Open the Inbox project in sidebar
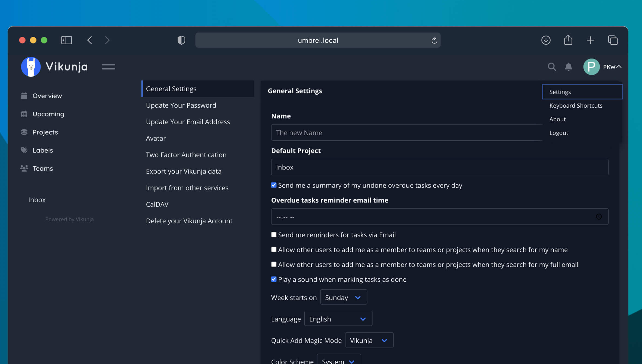The image size is (642, 364). (x=37, y=200)
